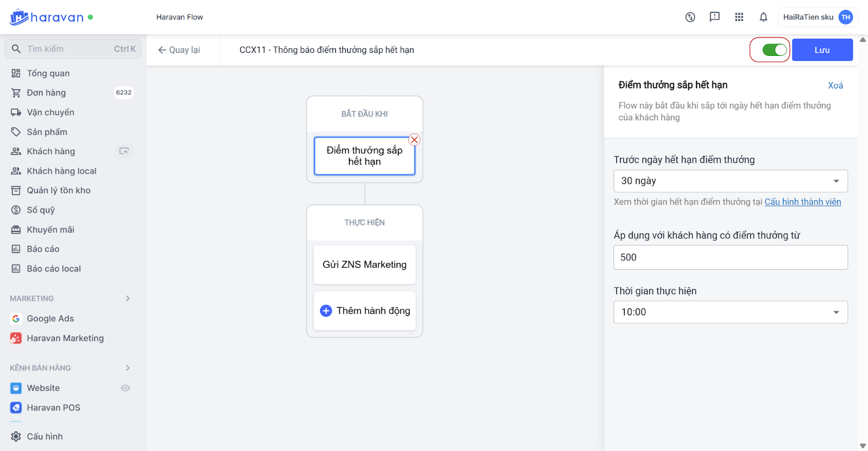Image resolution: width=868 pixels, height=451 pixels.
Task: Open the history clock icon in header
Action: tap(690, 17)
